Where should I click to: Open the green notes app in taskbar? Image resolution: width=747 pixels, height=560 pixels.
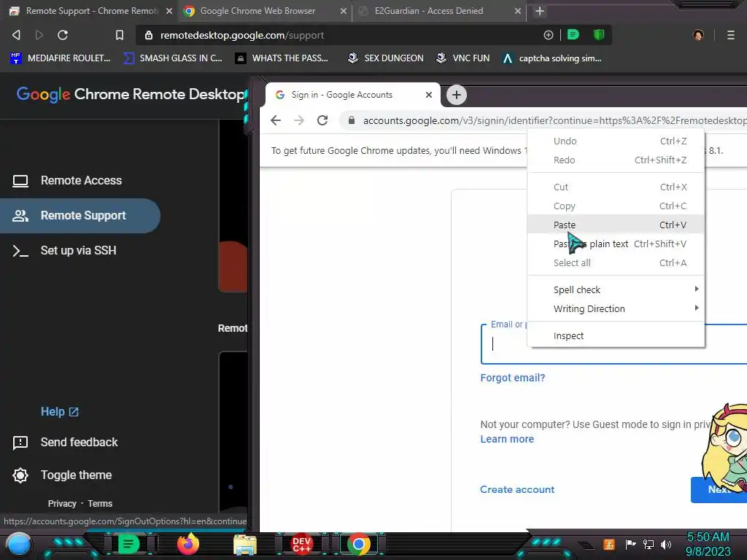128,544
